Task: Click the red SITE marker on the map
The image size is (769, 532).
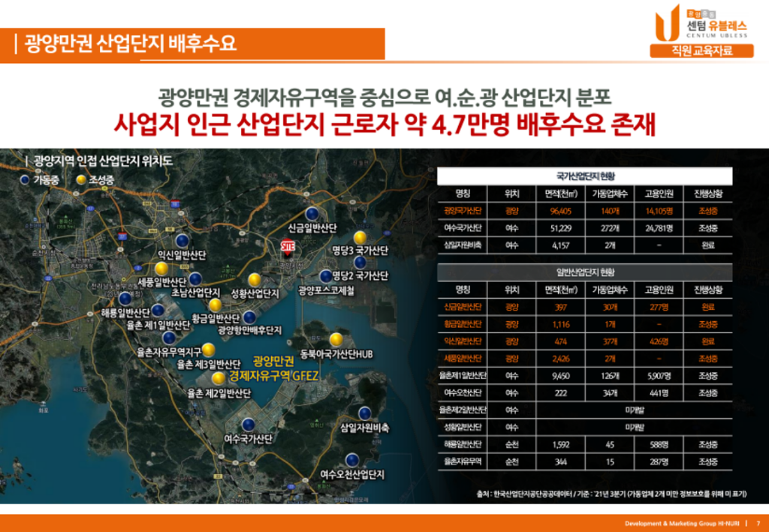Action: 288,247
